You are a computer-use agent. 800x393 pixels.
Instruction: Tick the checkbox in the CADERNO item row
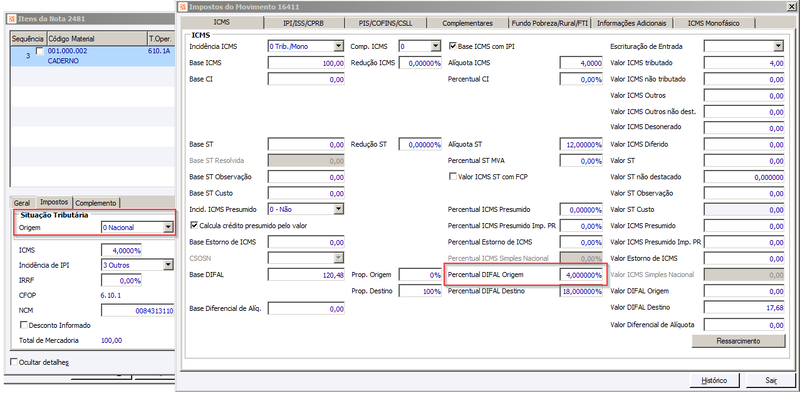tap(39, 51)
